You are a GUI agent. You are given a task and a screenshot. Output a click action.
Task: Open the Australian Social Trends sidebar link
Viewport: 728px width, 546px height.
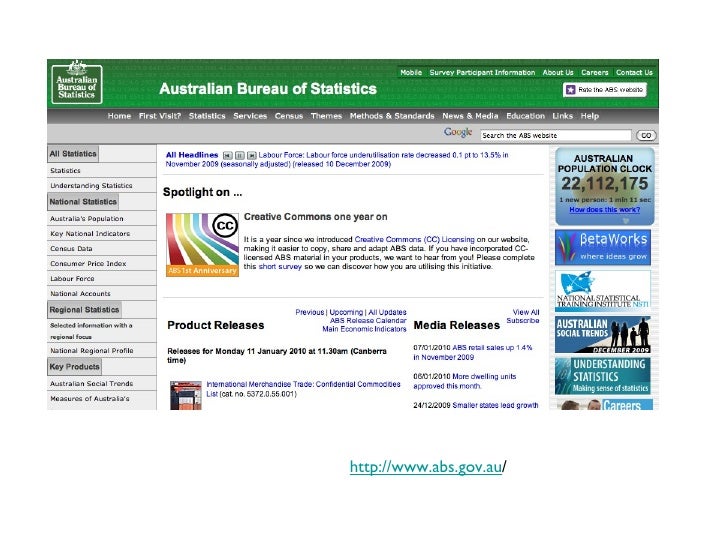coord(91,384)
